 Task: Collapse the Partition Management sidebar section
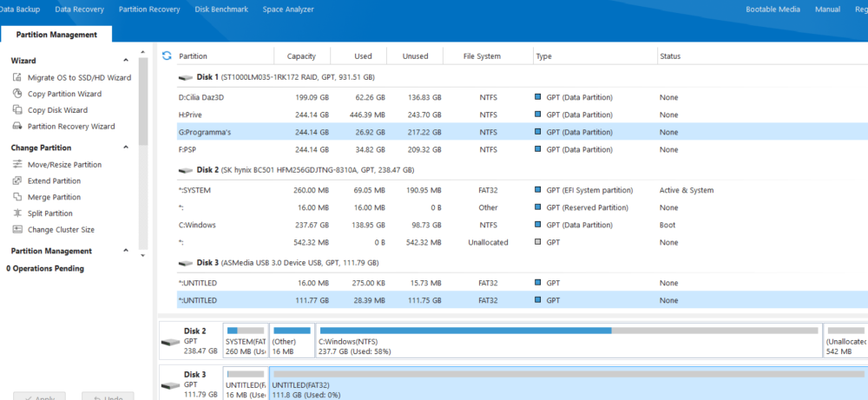pyautogui.click(x=126, y=251)
